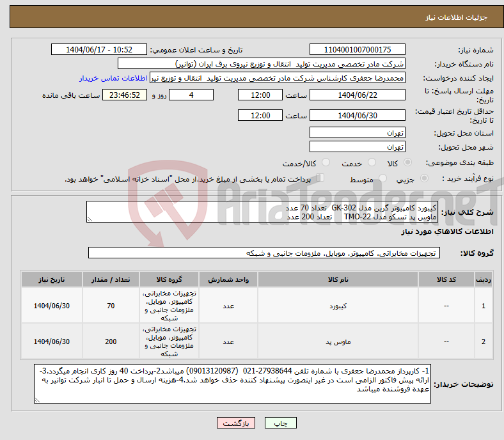
Task: Click the بازگشت back button
Action: 236,423
